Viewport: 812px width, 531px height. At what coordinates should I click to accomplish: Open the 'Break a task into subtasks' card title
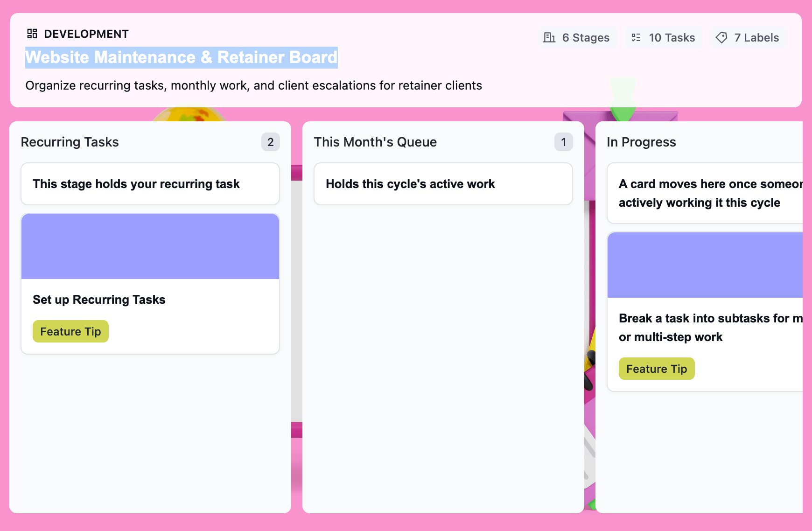click(x=710, y=328)
